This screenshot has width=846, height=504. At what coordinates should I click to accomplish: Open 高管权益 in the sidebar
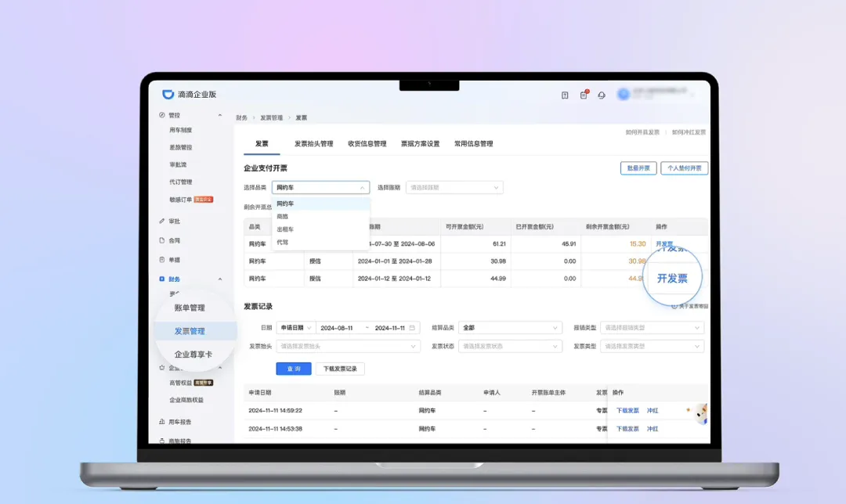[181, 383]
